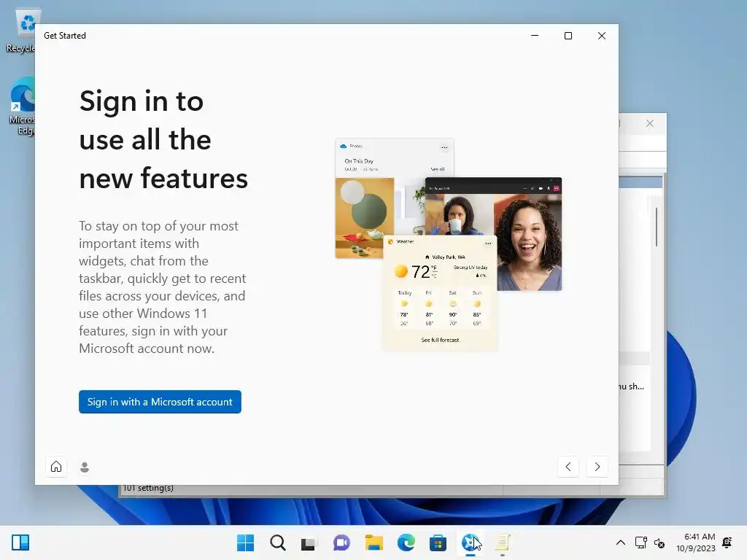The image size is (747, 560).
Task: Open Task View on taskbar
Action: (x=309, y=542)
